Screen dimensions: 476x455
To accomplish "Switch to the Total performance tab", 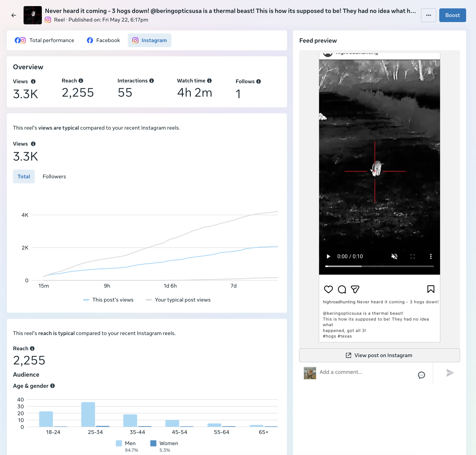I will (45, 40).
